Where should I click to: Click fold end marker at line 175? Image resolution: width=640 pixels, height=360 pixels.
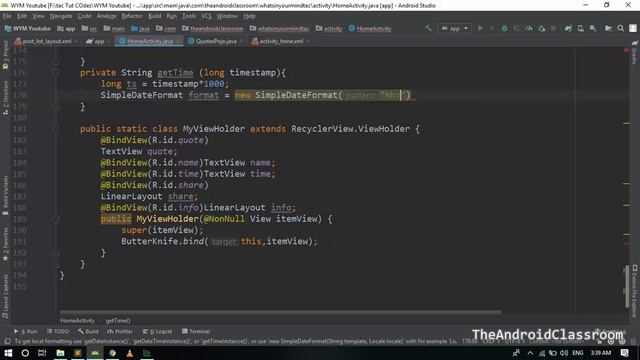pyautogui.click(x=56, y=62)
